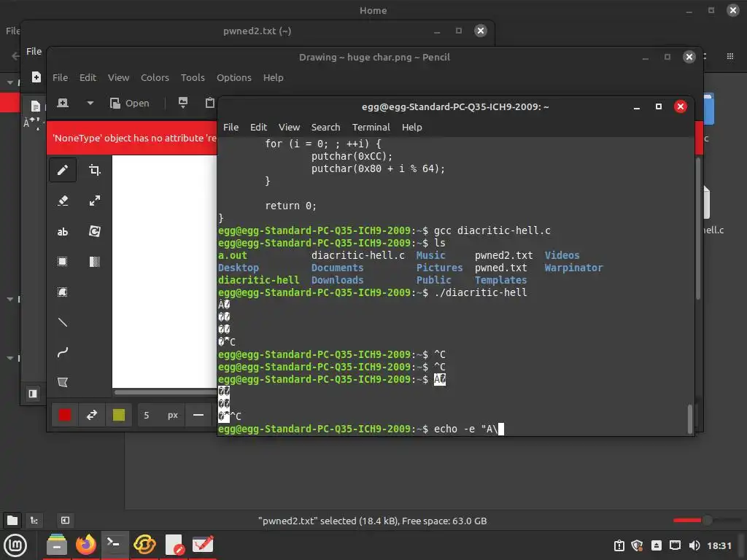Image resolution: width=747 pixels, height=560 pixels.
Task: Select the Rectangle selection tool
Action: click(63, 262)
